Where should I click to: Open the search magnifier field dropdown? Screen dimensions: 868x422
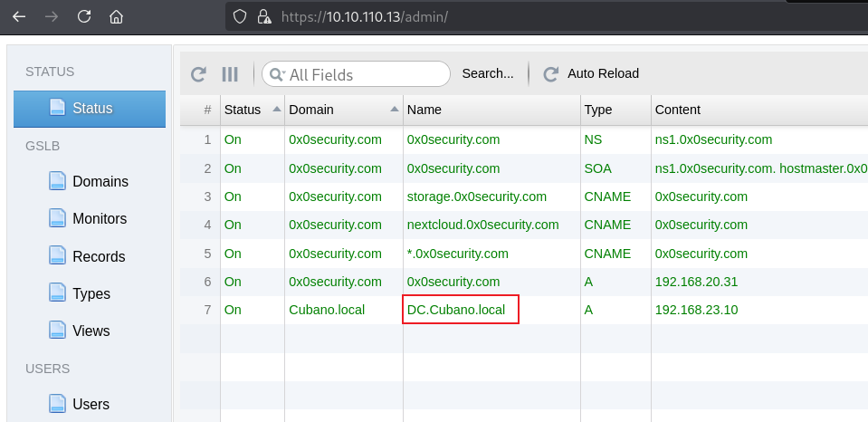tap(277, 74)
